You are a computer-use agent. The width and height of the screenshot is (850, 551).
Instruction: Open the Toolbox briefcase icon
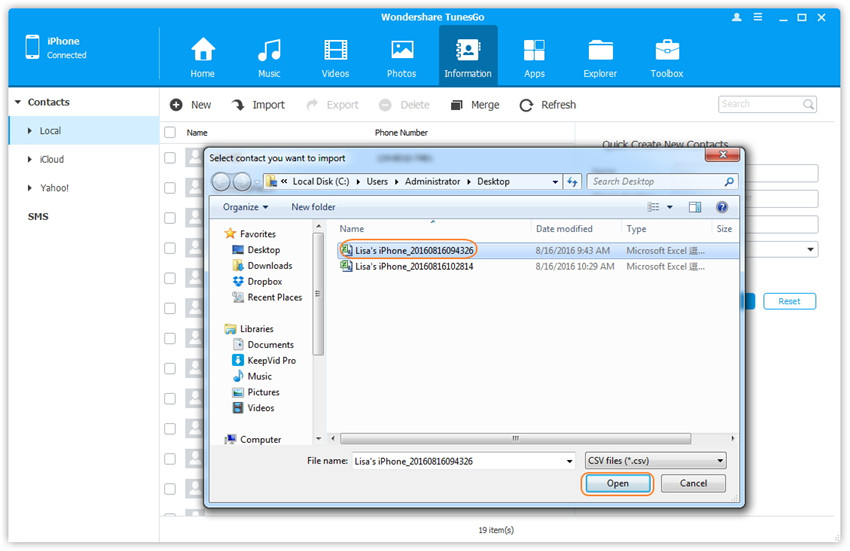(667, 51)
